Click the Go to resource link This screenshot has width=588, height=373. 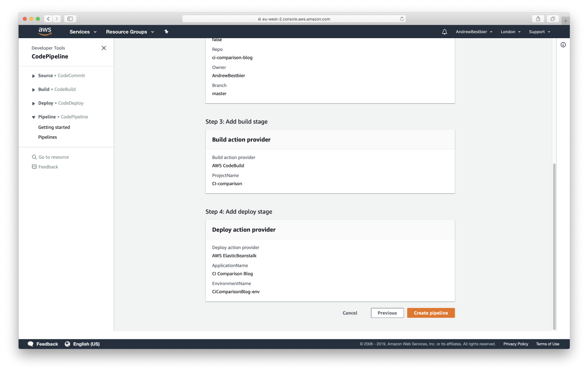point(53,157)
